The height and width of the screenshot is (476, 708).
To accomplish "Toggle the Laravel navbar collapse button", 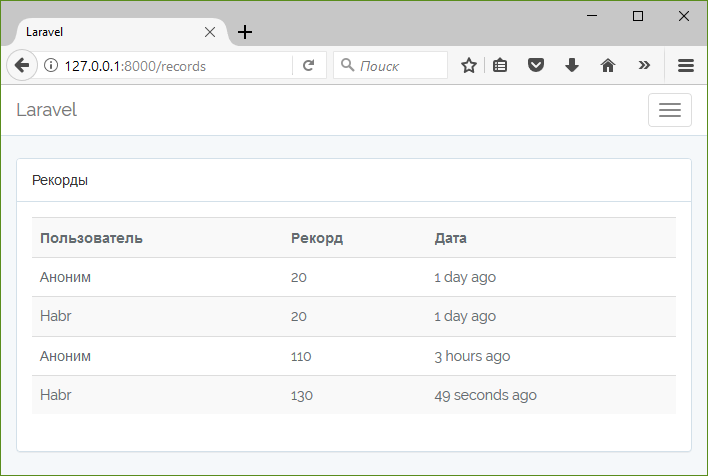I will pyautogui.click(x=670, y=110).
